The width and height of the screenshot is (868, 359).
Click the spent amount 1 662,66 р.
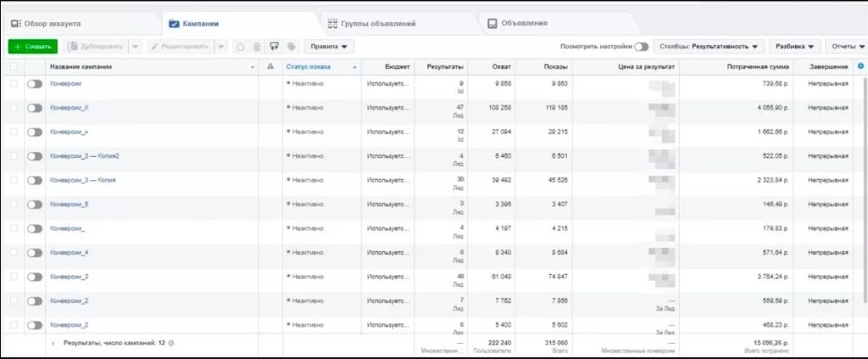coord(773,132)
